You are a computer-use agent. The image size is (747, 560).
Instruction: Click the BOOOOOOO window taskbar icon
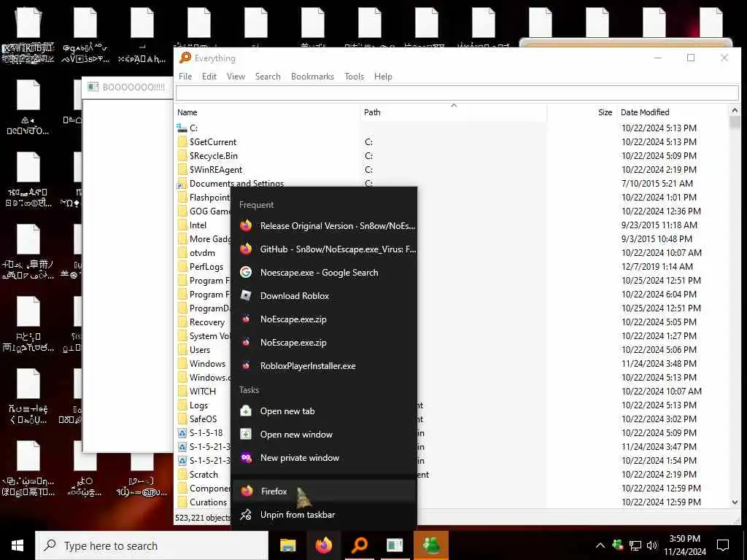click(395, 545)
